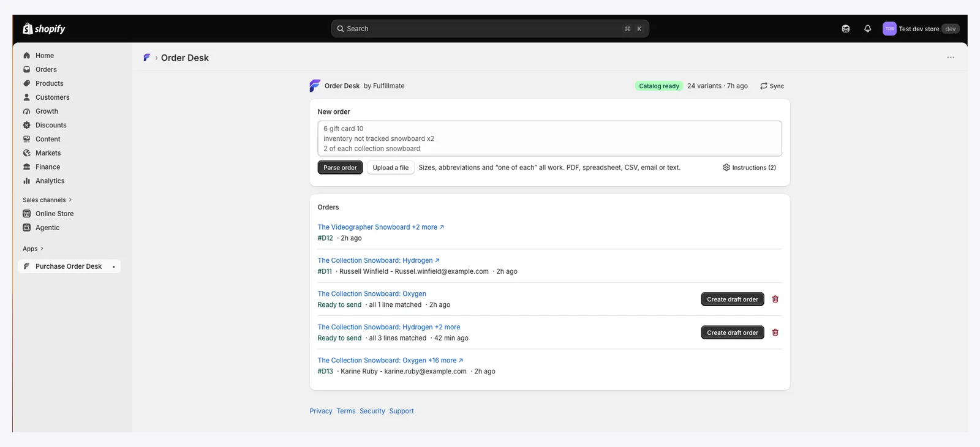The height and width of the screenshot is (447, 980).
Task: Expand the Apps section
Action: [33, 249]
